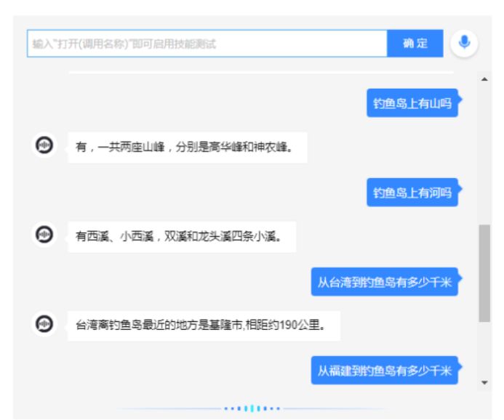504x420 pixels.
Task: Select the 从台湾到钓鱼岛有多少千米 message bubble
Action: tap(385, 282)
